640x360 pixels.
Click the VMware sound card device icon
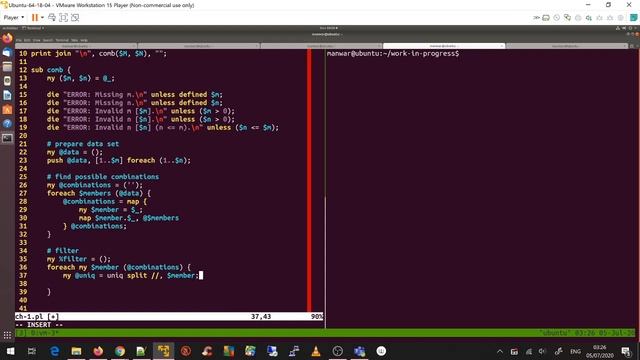click(589, 18)
